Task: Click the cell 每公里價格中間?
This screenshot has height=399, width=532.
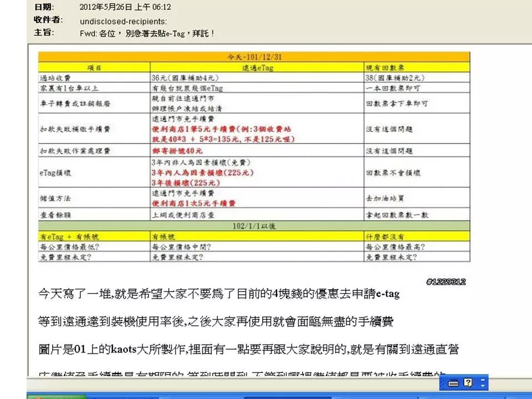Action: click(182, 247)
